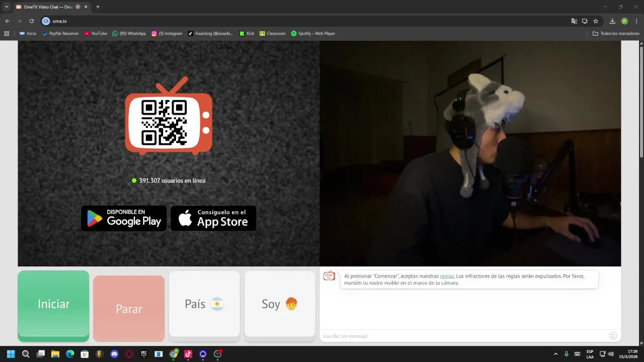
Task: Open Discord from the taskbar
Action: 114,354
